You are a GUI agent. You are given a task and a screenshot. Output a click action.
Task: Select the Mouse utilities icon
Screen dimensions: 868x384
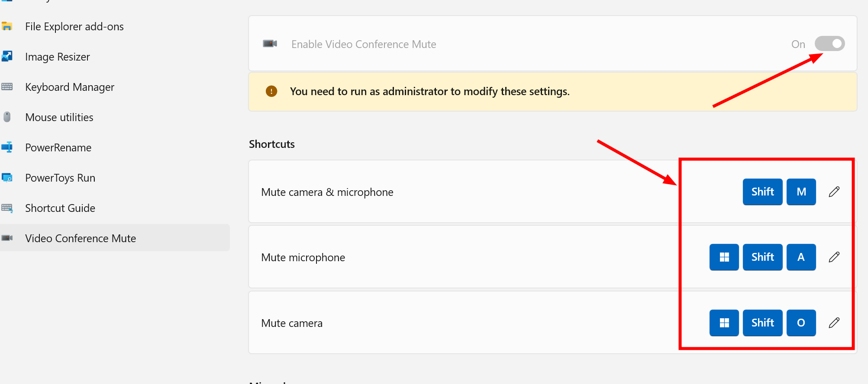tap(7, 117)
